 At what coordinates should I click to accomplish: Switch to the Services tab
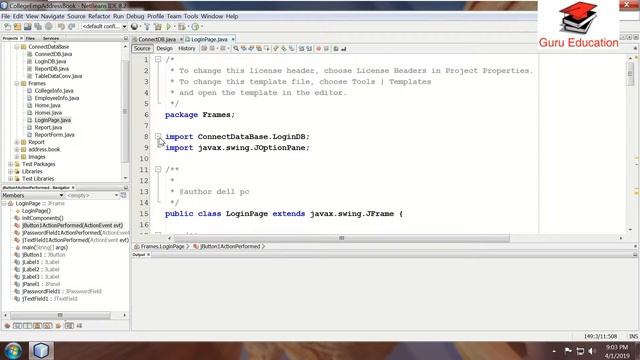51,38
